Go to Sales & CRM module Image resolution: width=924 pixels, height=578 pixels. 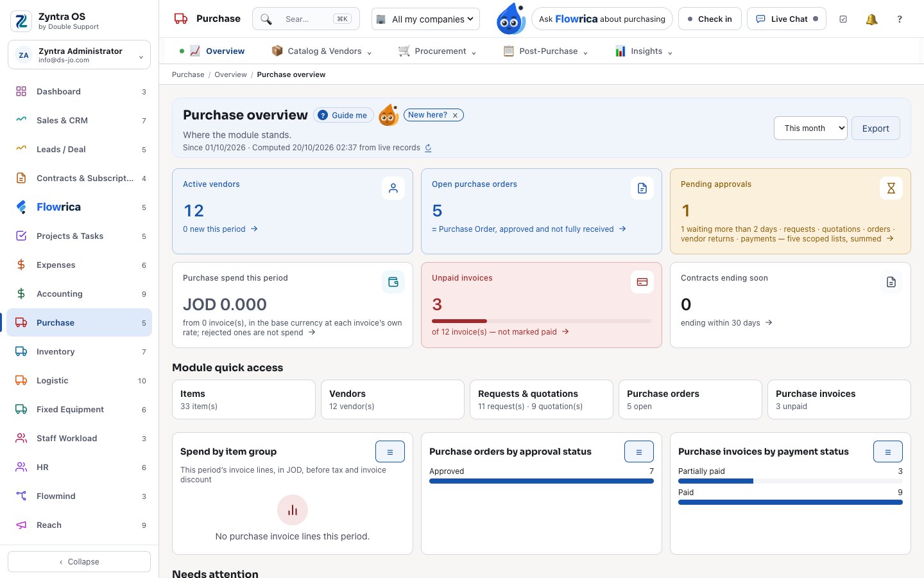coord(80,121)
